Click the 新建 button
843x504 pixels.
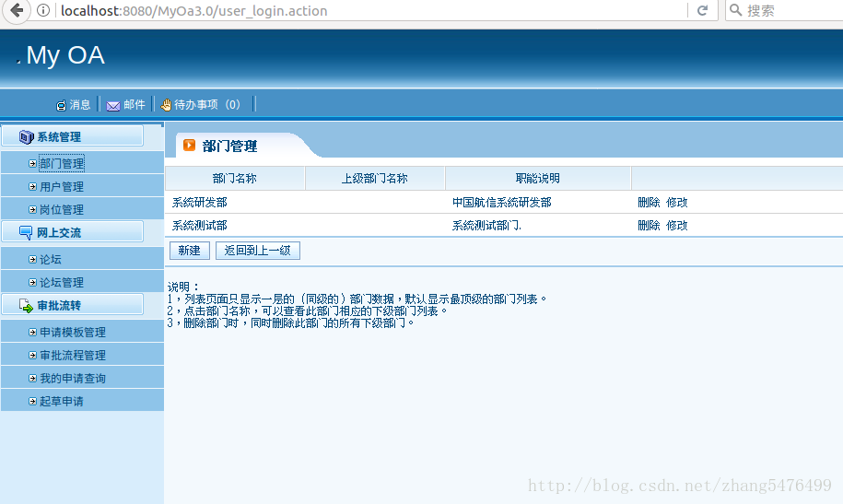tap(189, 251)
